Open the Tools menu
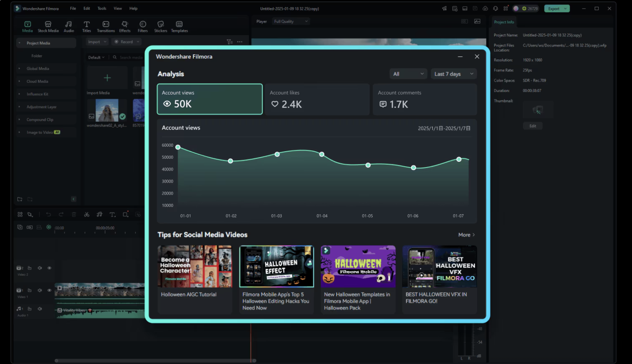 [102, 9]
